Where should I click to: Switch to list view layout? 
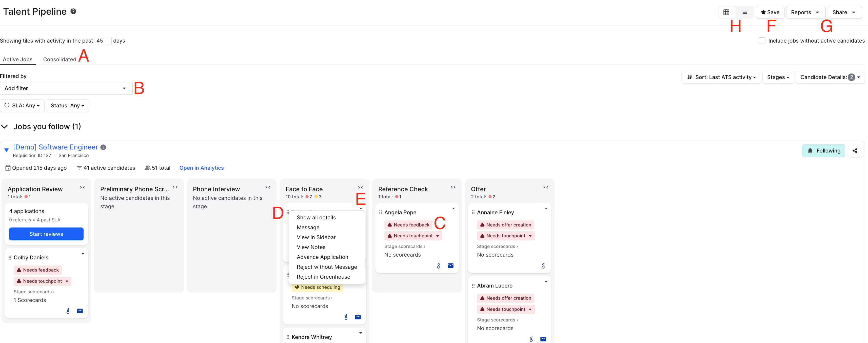[744, 12]
